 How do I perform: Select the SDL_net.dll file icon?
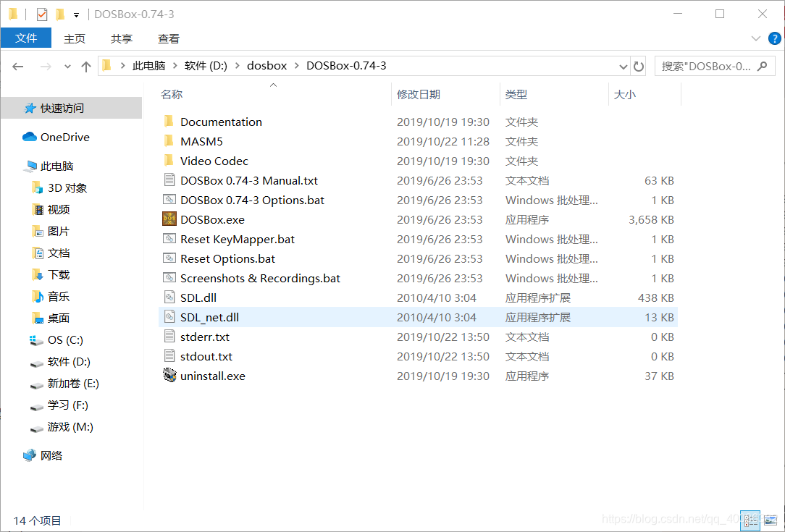tap(169, 317)
